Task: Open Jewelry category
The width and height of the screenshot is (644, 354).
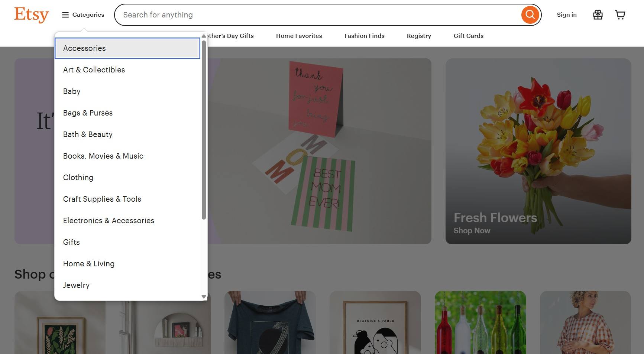Action: [x=127, y=285]
